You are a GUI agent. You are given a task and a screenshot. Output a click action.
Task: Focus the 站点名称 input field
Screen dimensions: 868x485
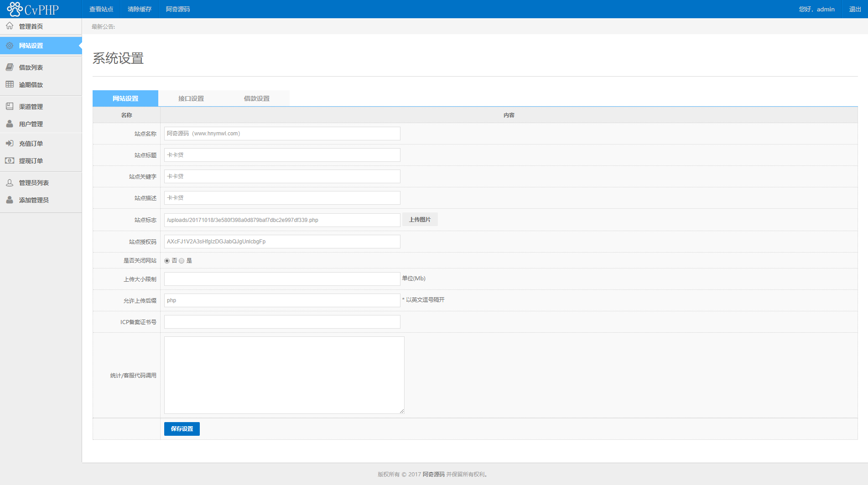[282, 134]
